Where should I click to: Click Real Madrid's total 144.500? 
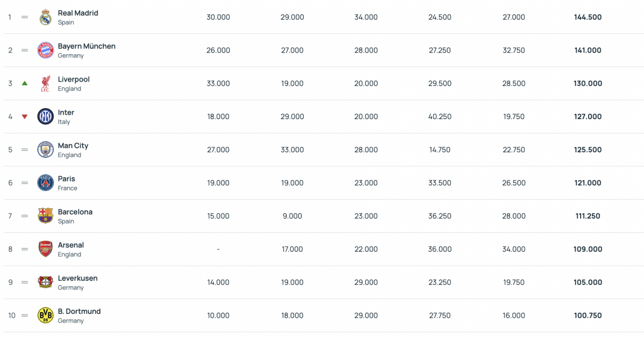point(588,17)
